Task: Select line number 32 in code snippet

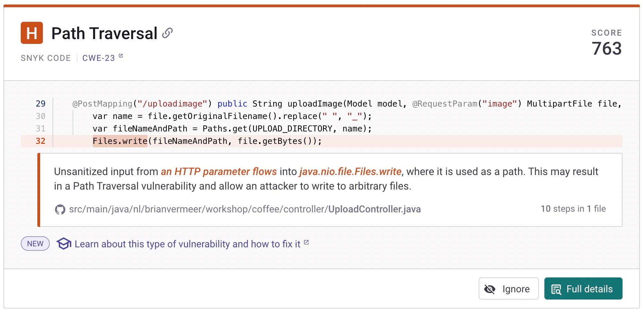Action: (40, 141)
